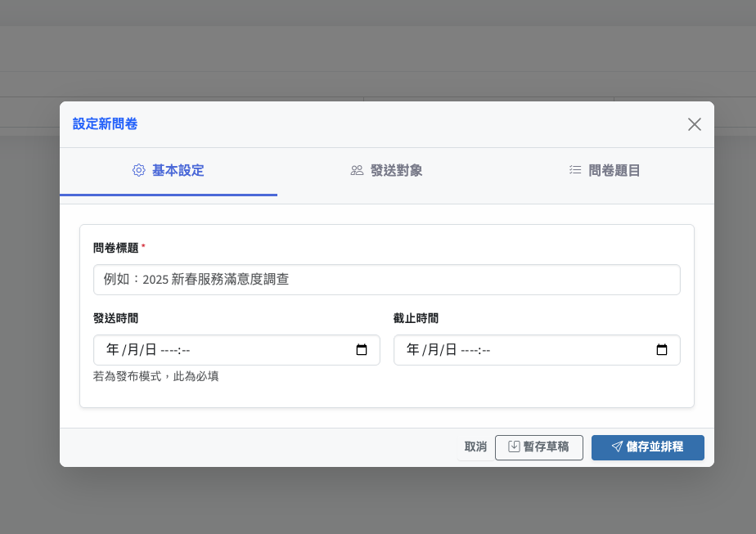Click the download icon on 暫存草稿 button
The height and width of the screenshot is (534, 756).
[x=514, y=446]
